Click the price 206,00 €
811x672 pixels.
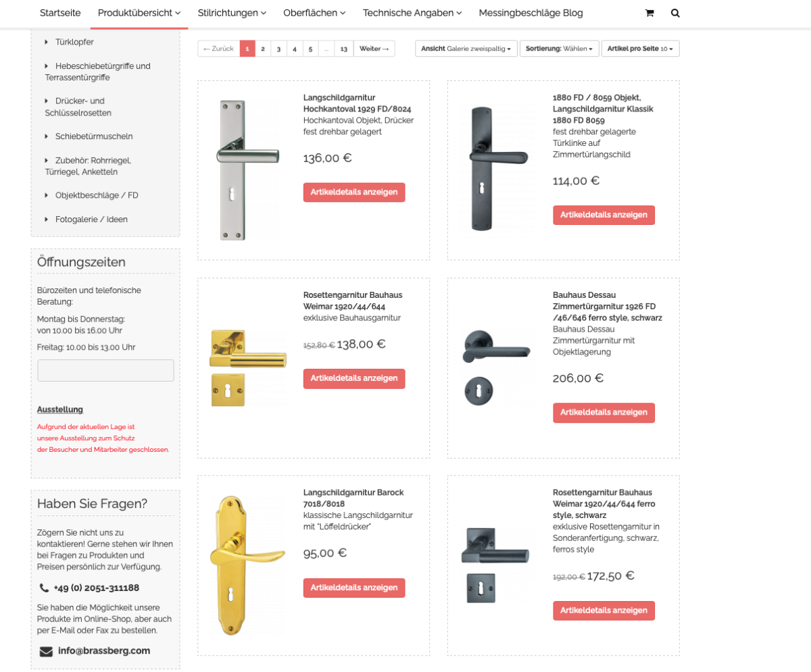point(579,378)
